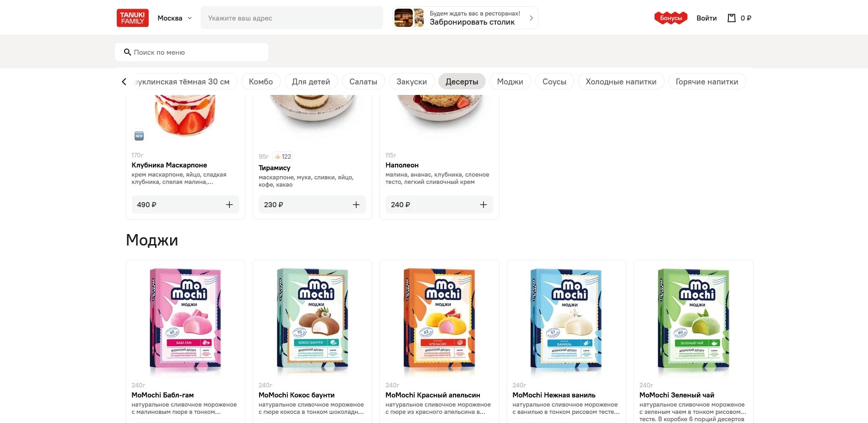Select the Салаты category tab
868x423 pixels.
(363, 82)
